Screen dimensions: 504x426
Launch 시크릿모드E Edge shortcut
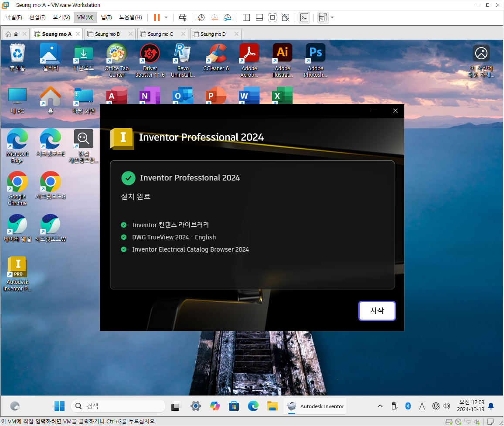[x=51, y=143]
